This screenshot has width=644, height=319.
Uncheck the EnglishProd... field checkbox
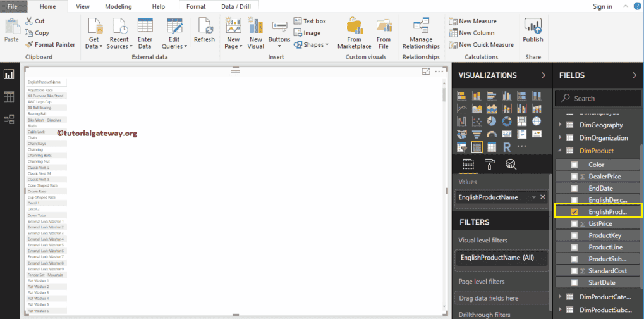pyautogui.click(x=574, y=211)
